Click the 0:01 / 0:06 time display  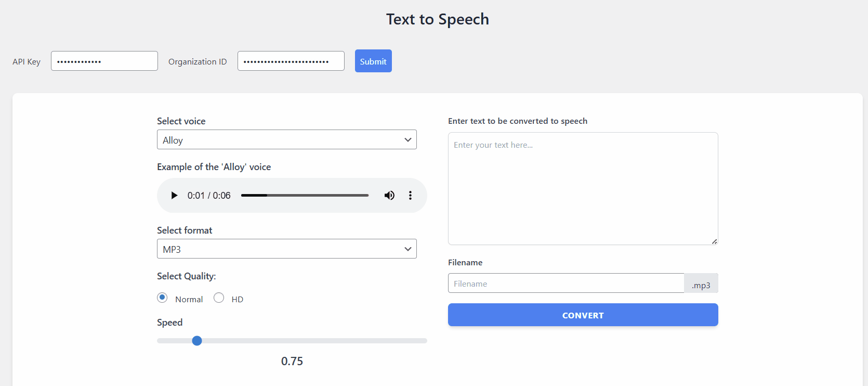[x=209, y=195]
